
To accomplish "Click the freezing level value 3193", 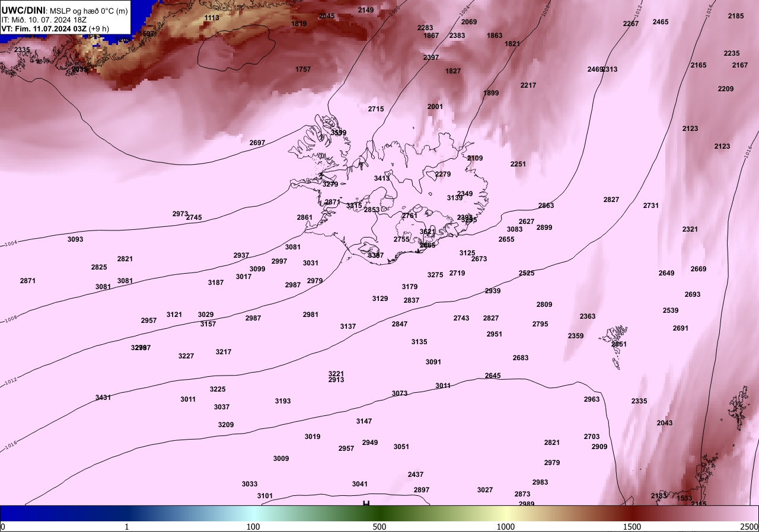I will [x=283, y=401].
